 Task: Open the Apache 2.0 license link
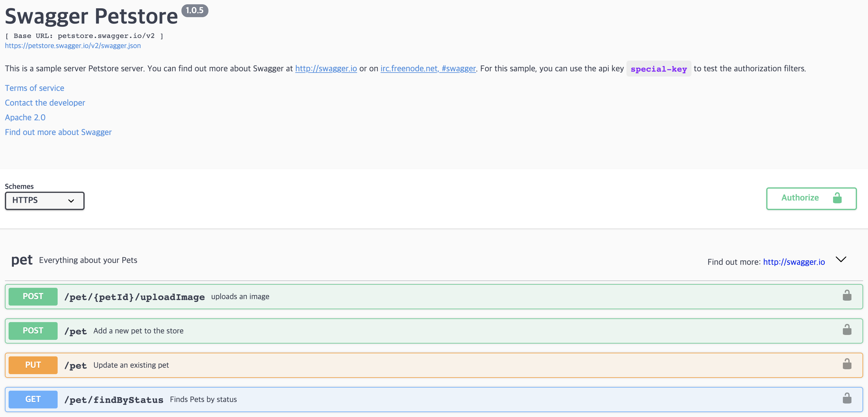coord(25,118)
